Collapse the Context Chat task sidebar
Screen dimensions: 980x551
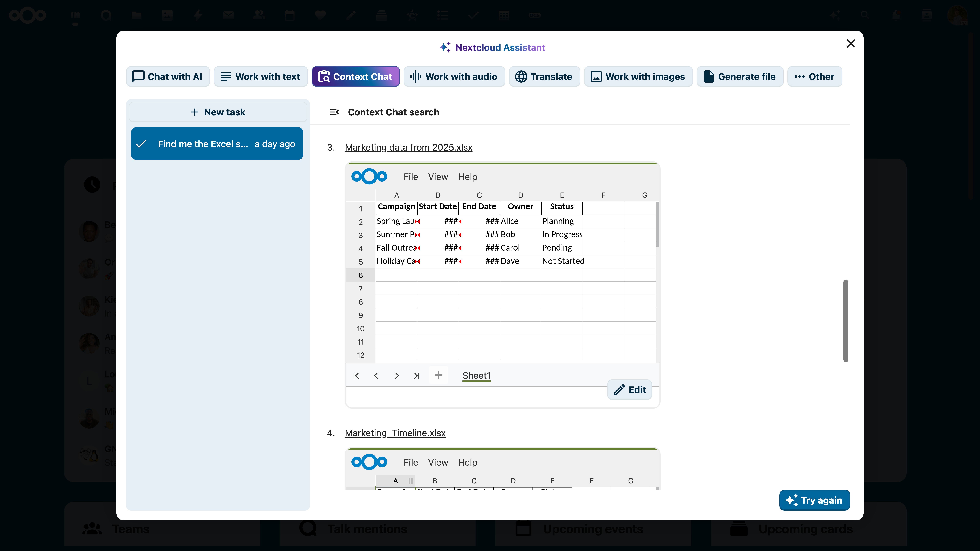[334, 112]
